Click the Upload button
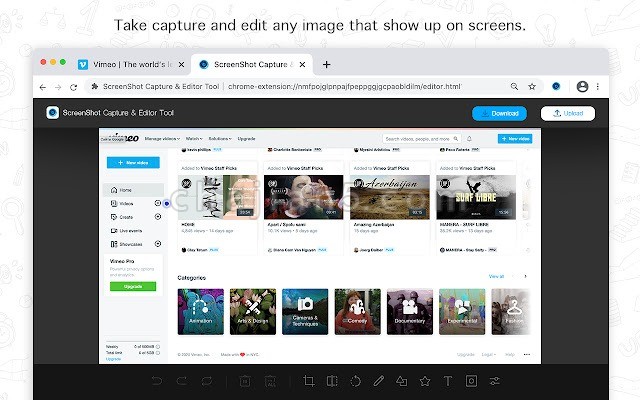 pyautogui.click(x=568, y=113)
